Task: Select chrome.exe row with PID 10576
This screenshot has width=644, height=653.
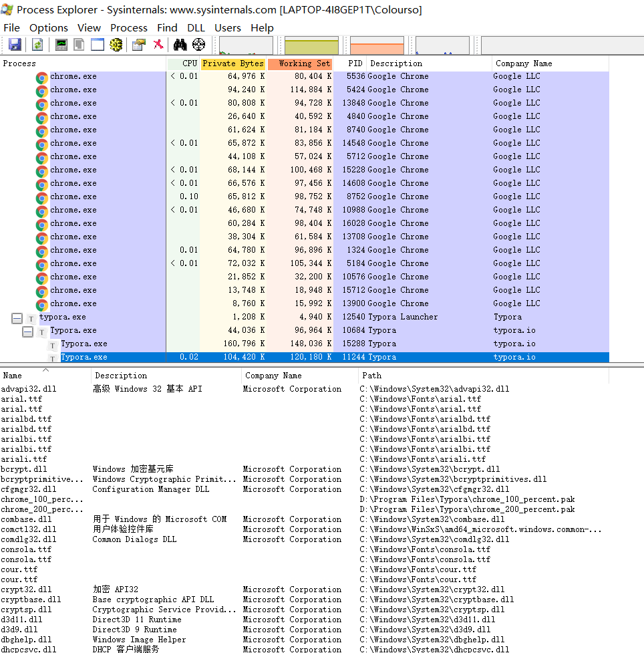Action: [305, 277]
